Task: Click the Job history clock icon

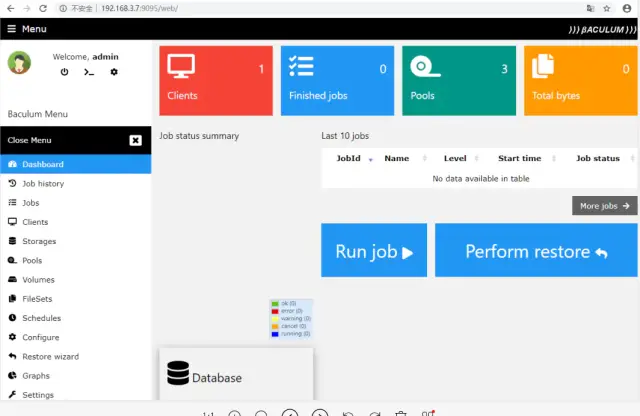Action: pos(12,183)
